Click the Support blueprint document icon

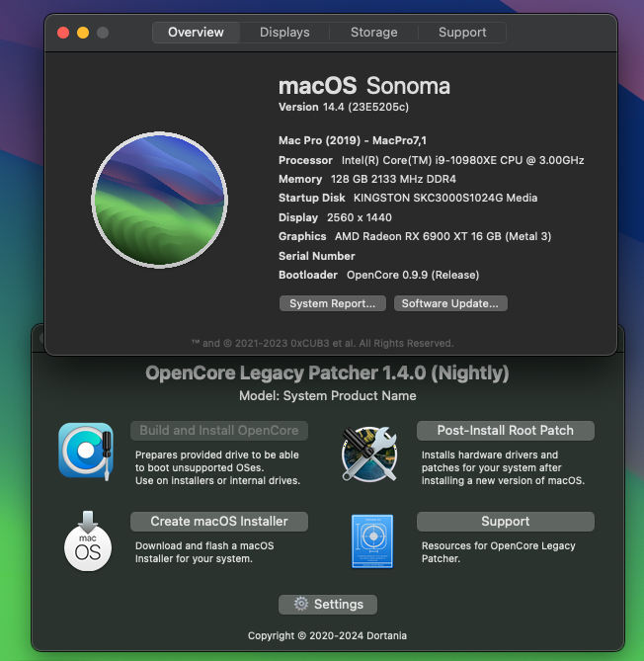pos(372,541)
